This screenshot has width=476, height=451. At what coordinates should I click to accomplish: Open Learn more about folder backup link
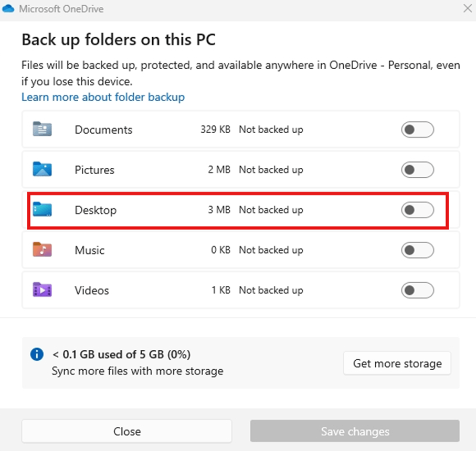click(103, 97)
